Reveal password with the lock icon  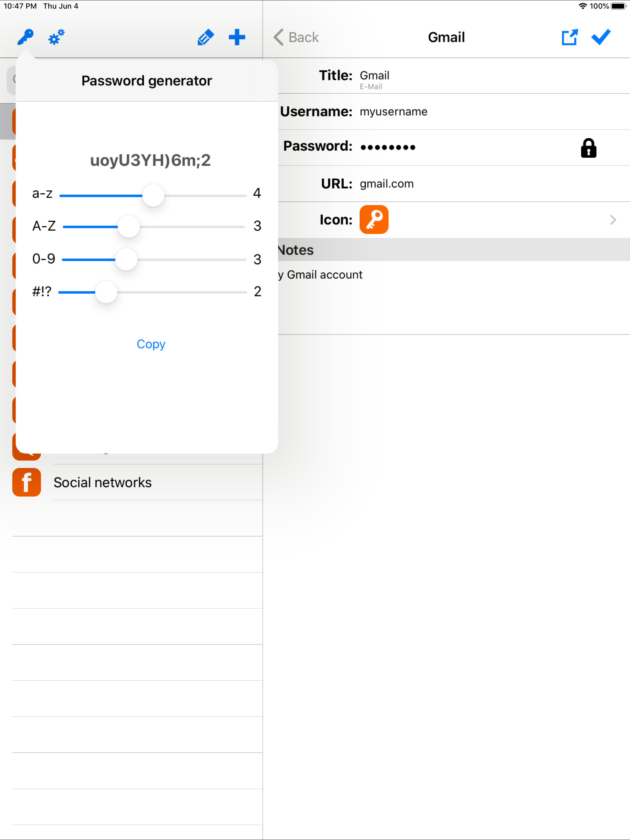coord(588,148)
